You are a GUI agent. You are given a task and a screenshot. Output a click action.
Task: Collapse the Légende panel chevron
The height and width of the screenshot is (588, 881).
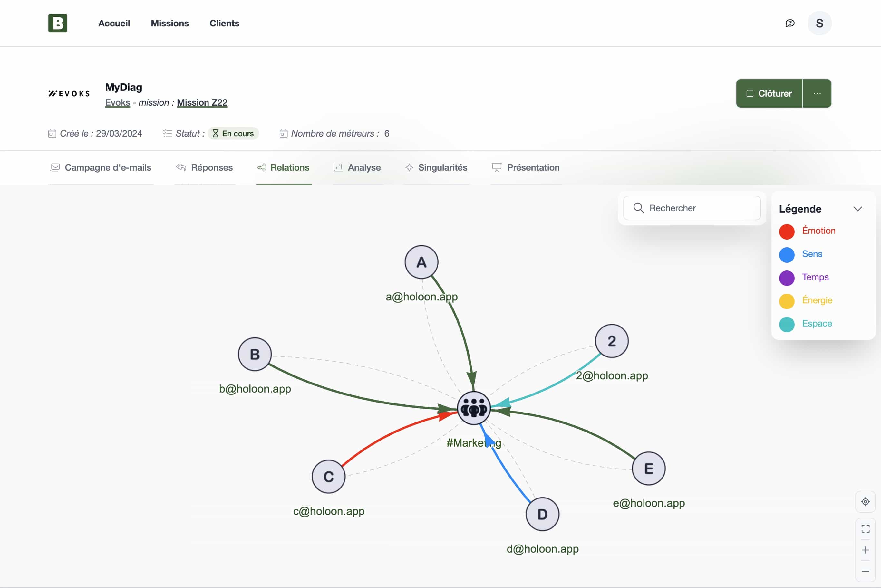(857, 209)
